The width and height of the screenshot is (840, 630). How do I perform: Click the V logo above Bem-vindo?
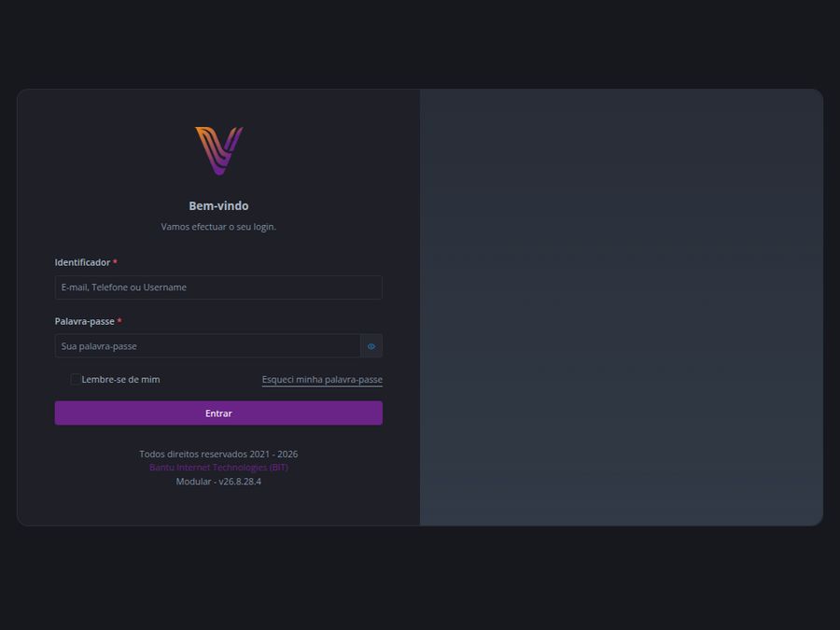(218, 151)
